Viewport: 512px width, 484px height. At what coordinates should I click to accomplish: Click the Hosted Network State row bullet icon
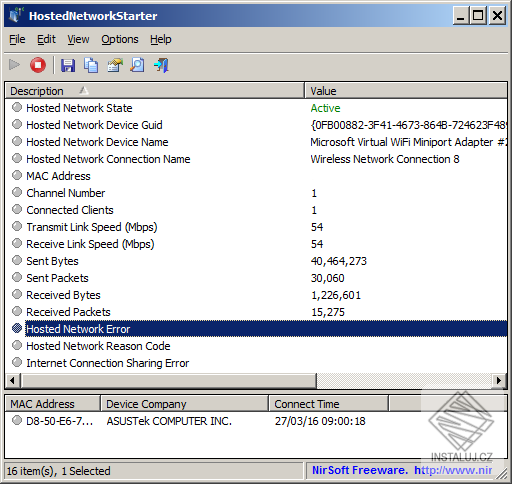point(17,107)
